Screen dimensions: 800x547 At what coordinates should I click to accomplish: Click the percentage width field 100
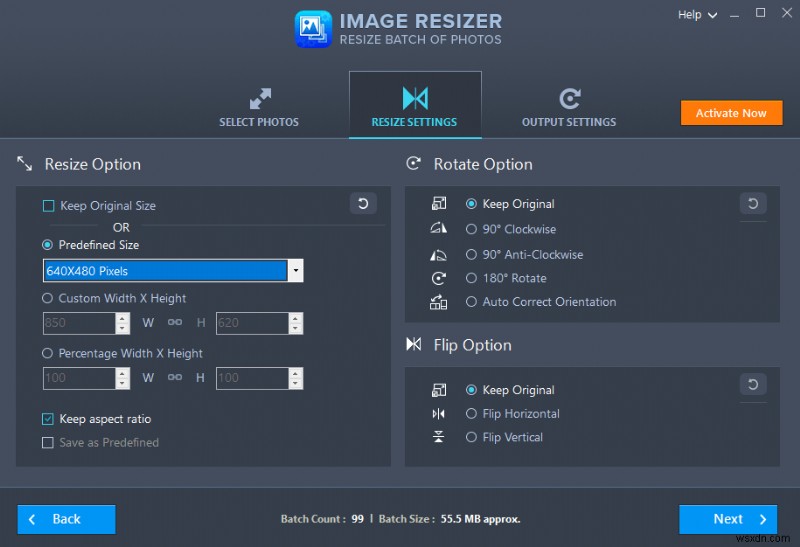(79, 378)
